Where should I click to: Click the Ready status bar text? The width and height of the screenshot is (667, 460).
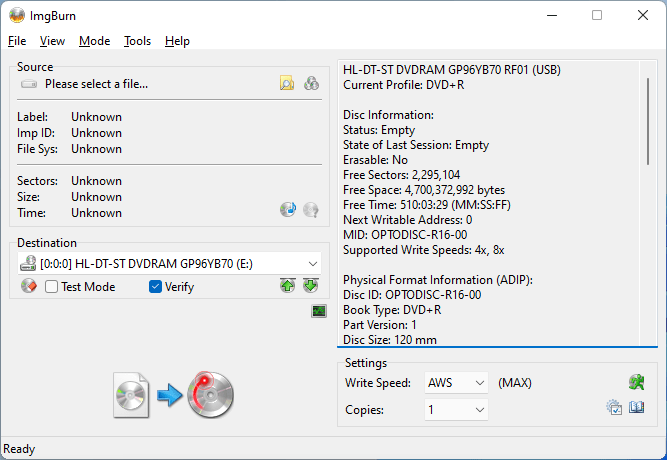19,449
